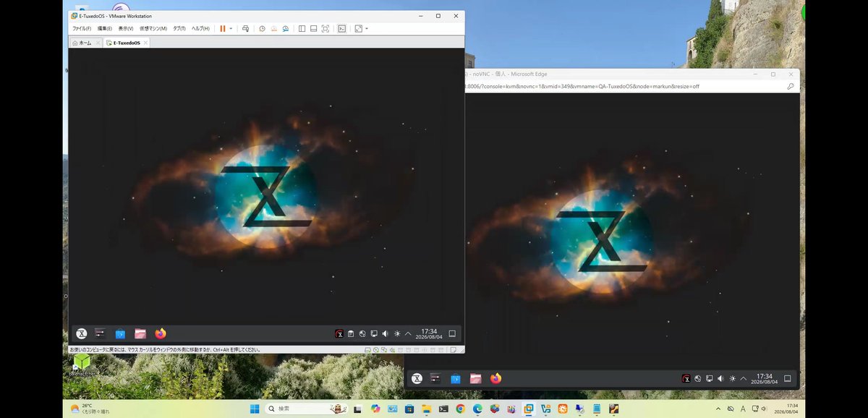Viewport: 868px width, 418px height.
Task: Open file manager folder in noVNC guest
Action: [475, 378]
